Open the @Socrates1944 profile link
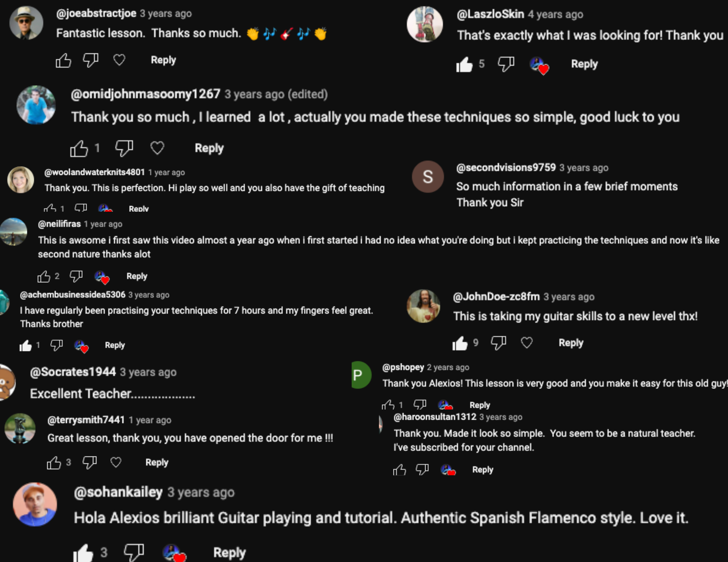The height and width of the screenshot is (562, 728). [x=73, y=372]
